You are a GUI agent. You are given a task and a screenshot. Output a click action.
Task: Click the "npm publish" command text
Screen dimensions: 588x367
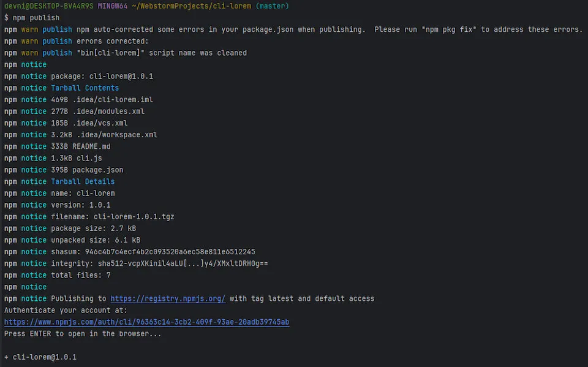(x=36, y=18)
